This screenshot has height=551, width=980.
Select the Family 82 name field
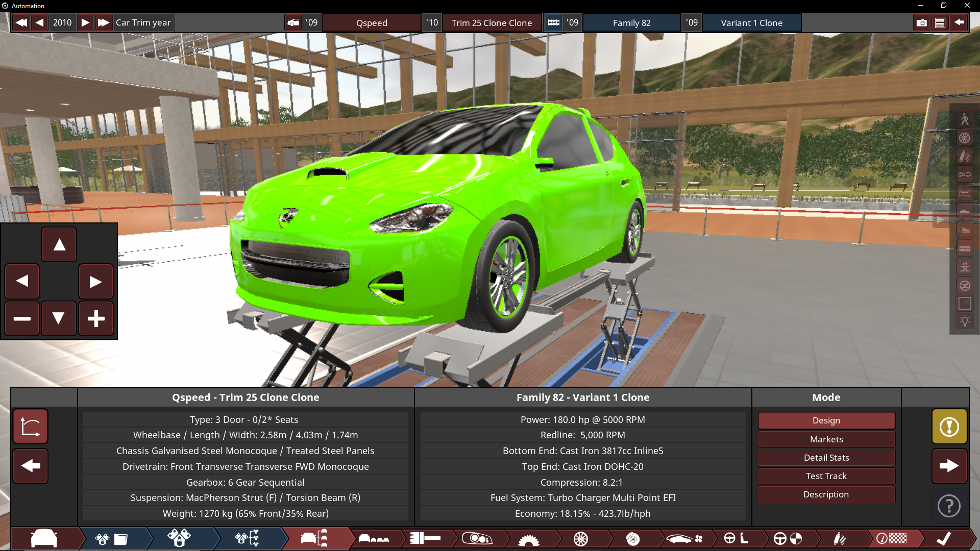pyautogui.click(x=631, y=22)
